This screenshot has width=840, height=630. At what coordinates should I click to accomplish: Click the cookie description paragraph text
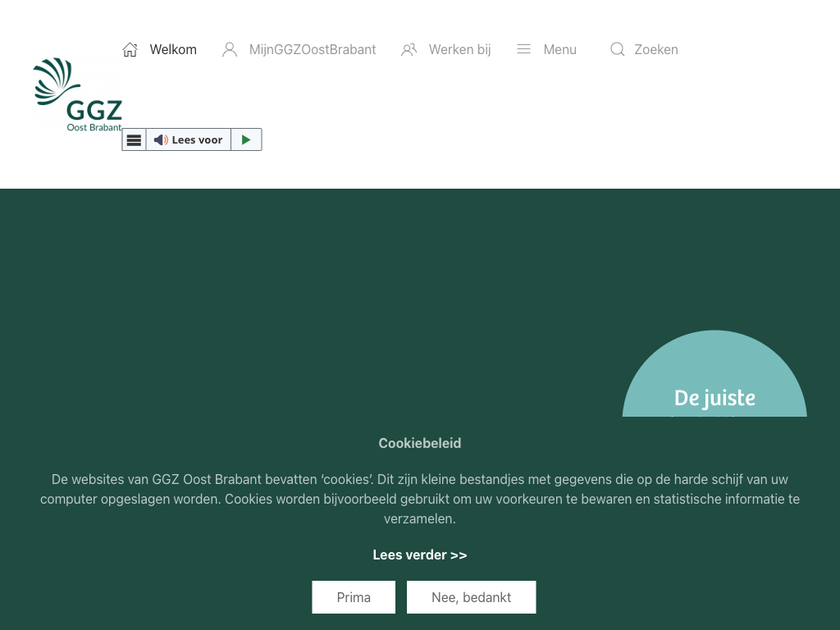click(420, 499)
